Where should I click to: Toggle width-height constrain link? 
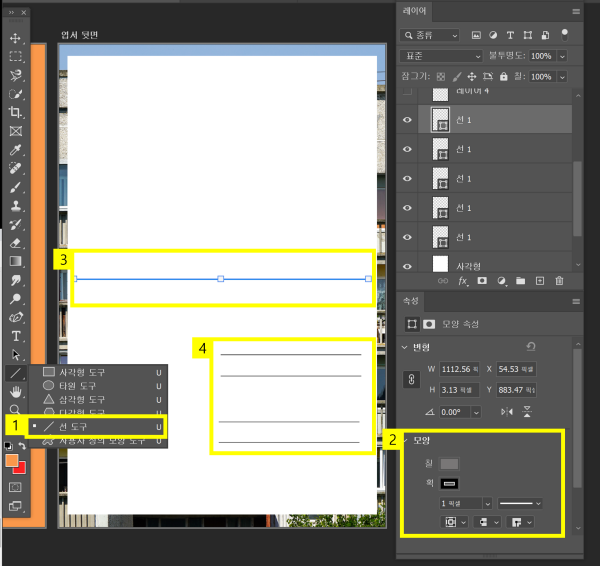[411, 379]
